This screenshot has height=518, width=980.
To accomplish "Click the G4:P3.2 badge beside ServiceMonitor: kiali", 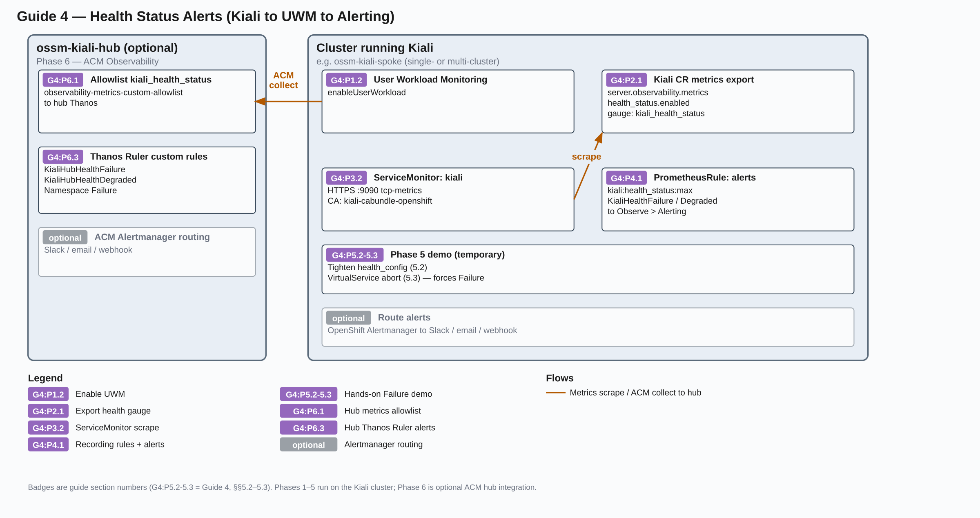I will 346,178.
